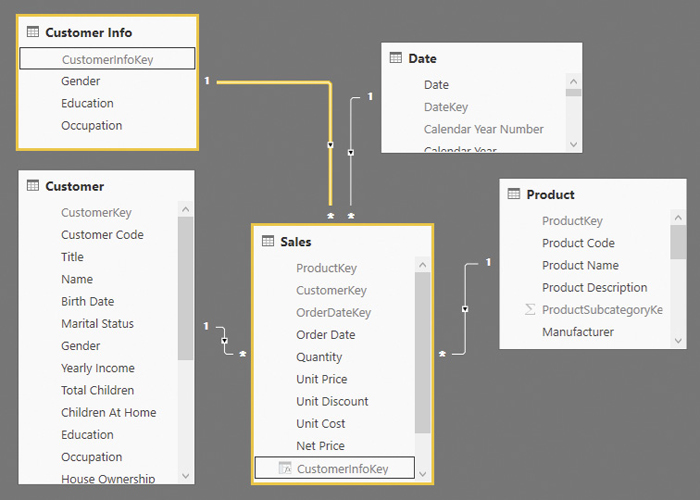The height and width of the screenshot is (500, 700).
Task: Click the filter direction arrow on Date relationship
Action: click(x=351, y=153)
